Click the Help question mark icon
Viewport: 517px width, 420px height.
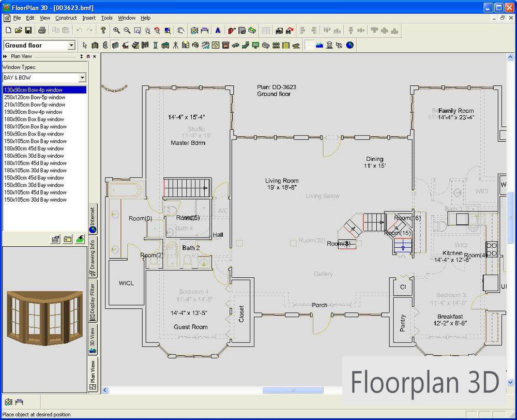point(103,31)
